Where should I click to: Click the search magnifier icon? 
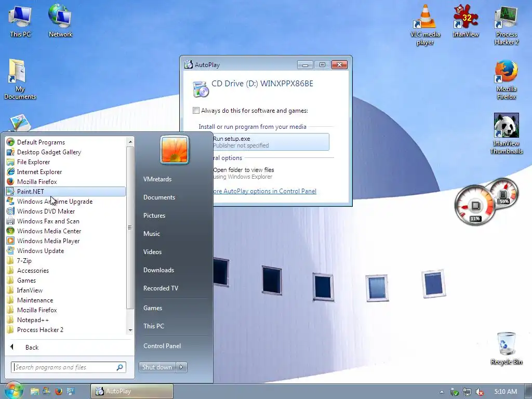[120, 367]
